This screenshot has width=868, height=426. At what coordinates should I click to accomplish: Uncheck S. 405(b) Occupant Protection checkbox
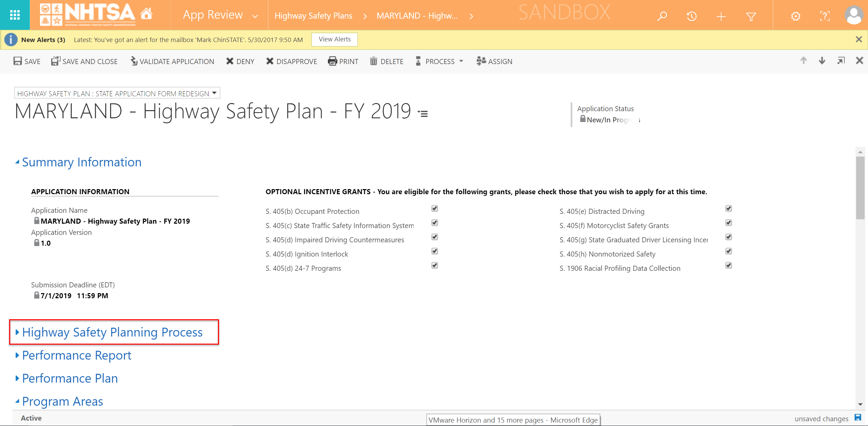(435, 208)
